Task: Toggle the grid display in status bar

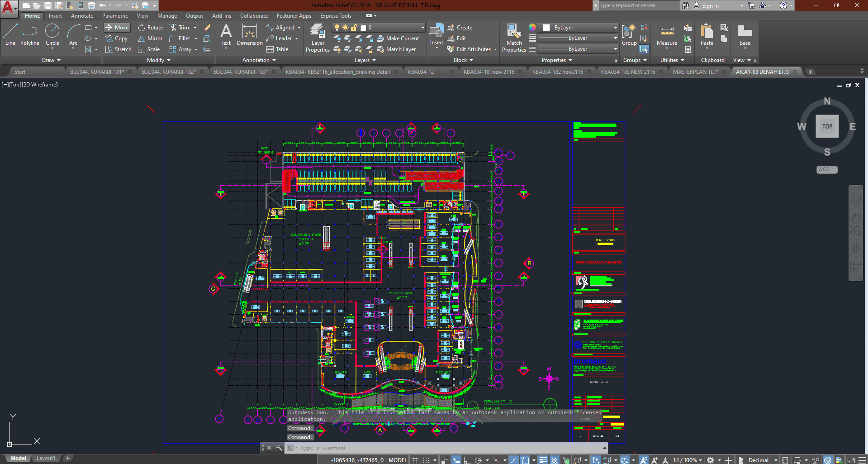Action: tap(415, 460)
